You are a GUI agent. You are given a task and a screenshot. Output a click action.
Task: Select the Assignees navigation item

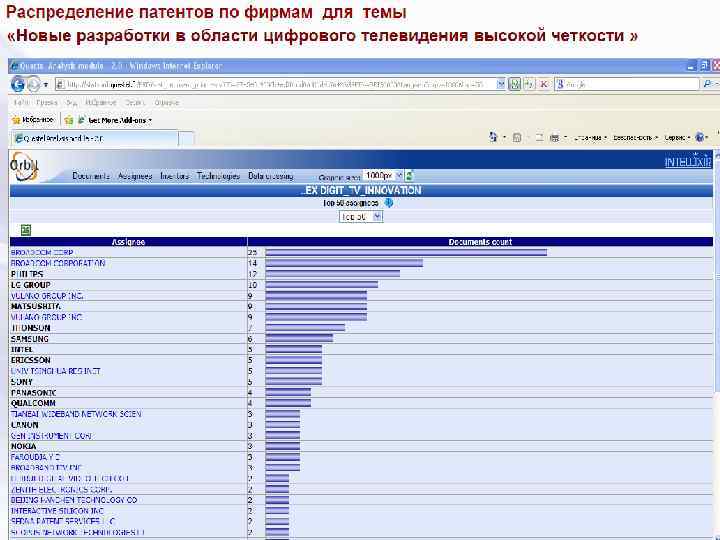tap(135, 176)
